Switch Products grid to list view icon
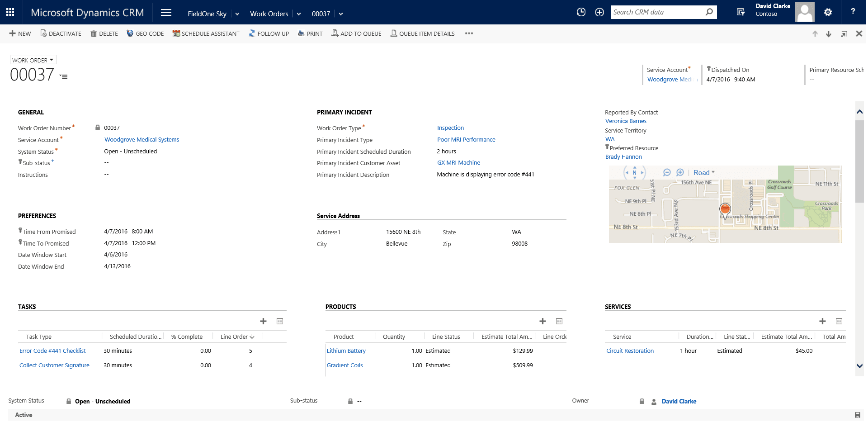The height and width of the screenshot is (422, 868). (559, 321)
